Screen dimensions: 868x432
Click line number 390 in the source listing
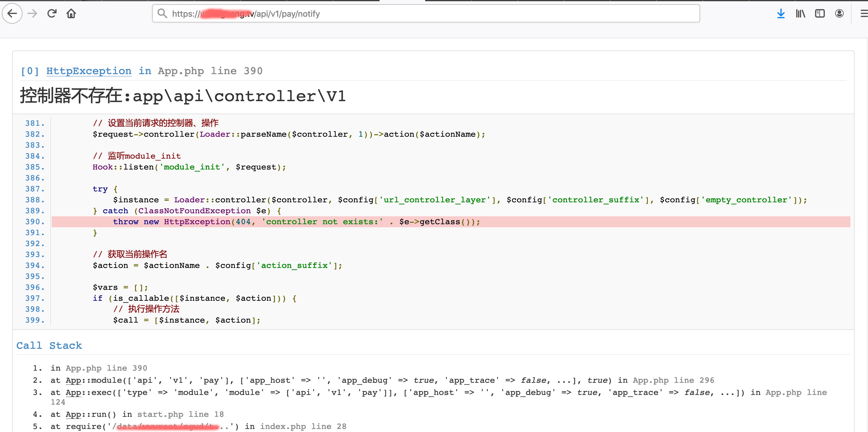pyautogui.click(x=35, y=221)
